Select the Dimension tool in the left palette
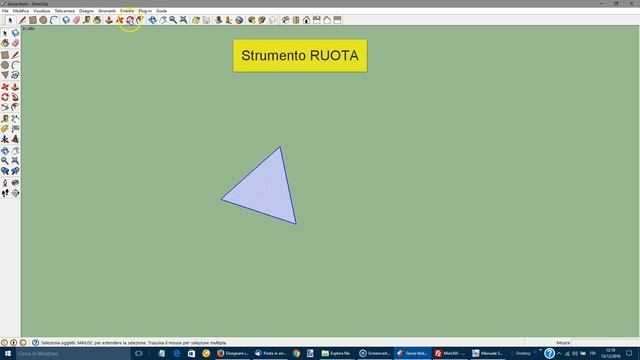The width and height of the screenshot is (640, 360). tap(15, 119)
